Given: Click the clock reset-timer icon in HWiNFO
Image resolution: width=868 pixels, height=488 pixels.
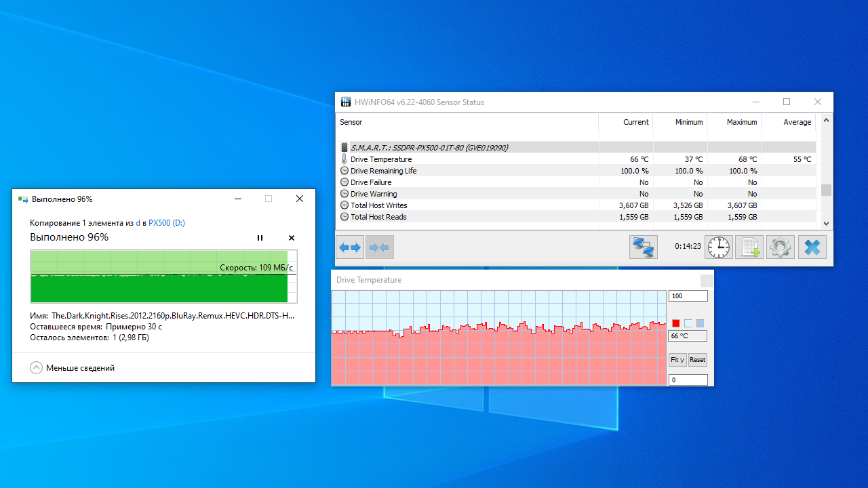Looking at the screenshot, I should pyautogui.click(x=719, y=247).
